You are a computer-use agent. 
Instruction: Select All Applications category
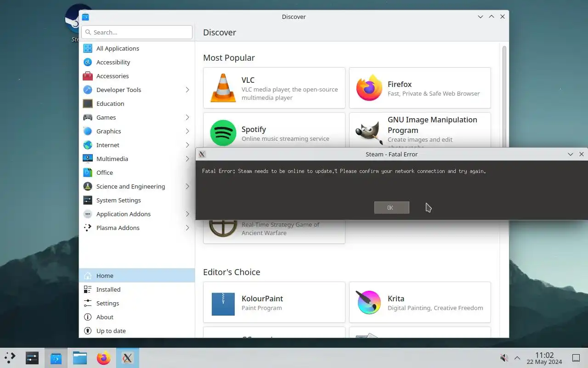click(x=137, y=48)
